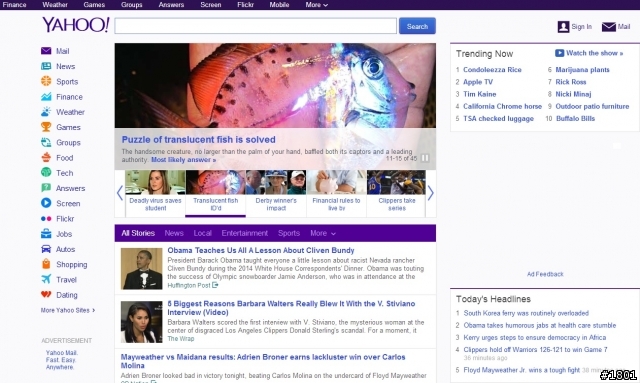Viewport: 640px width, 383px height.
Task: Switch to the All Stories tab
Action: pos(138,233)
